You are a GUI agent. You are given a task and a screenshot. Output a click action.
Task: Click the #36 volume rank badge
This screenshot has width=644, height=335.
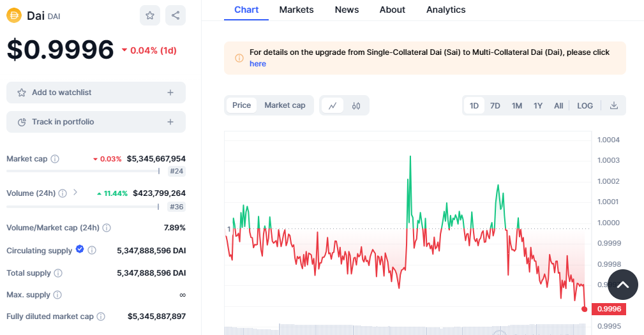point(177,207)
